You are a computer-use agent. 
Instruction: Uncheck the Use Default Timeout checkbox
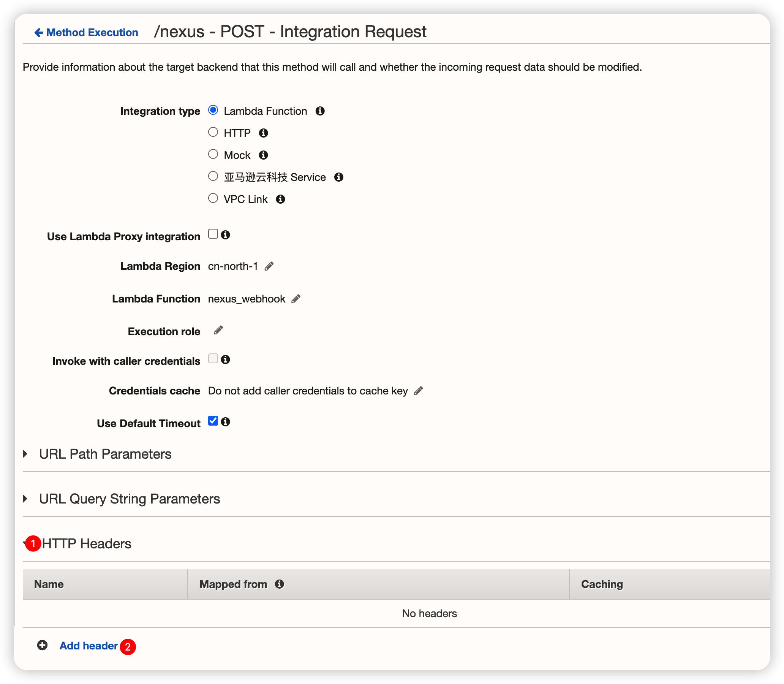(213, 421)
